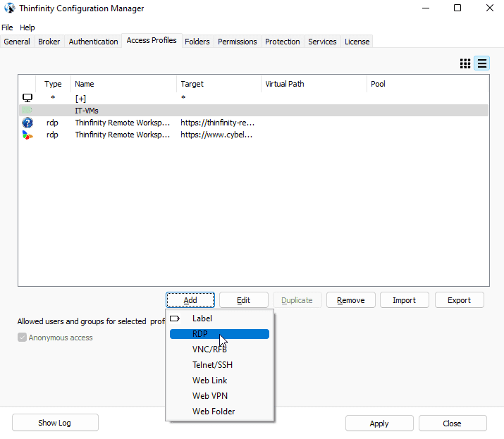Click the green label icon beside IT-VMs
The width and height of the screenshot is (504, 439).
pos(27,110)
